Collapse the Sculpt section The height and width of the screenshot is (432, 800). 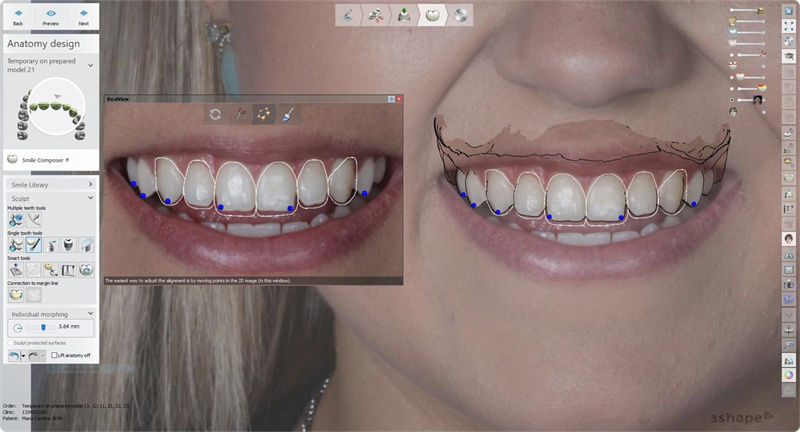click(x=91, y=199)
